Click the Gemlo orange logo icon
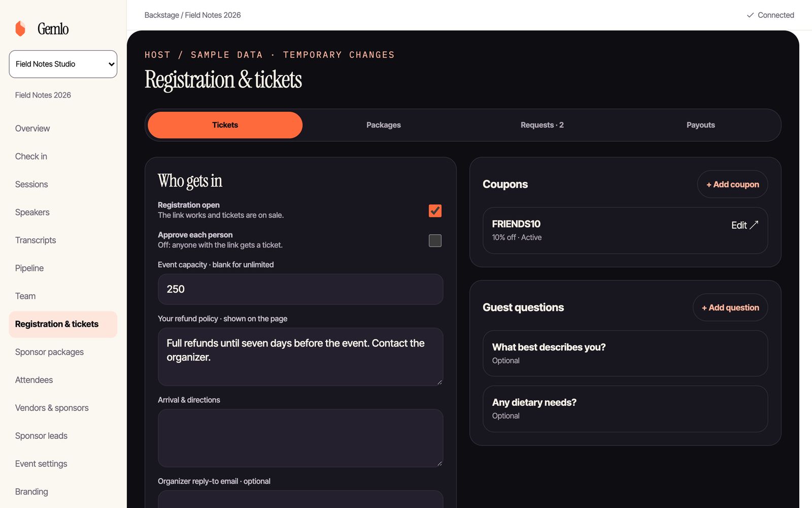This screenshot has width=812, height=508. tap(20, 28)
